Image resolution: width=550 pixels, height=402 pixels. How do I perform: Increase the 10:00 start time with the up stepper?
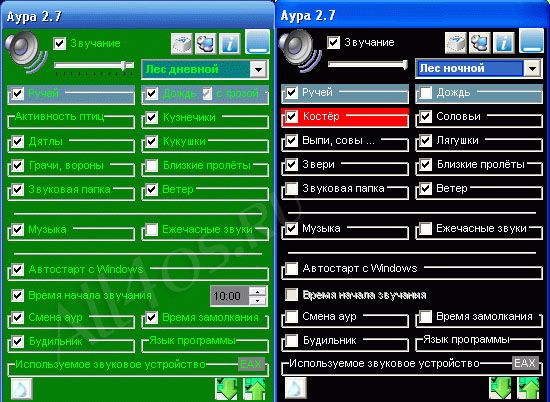pos(258,292)
